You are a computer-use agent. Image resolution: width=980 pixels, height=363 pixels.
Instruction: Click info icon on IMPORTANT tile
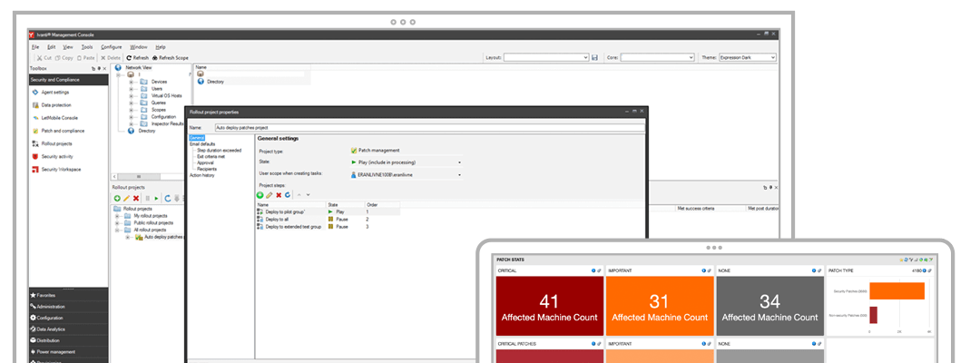tap(704, 270)
